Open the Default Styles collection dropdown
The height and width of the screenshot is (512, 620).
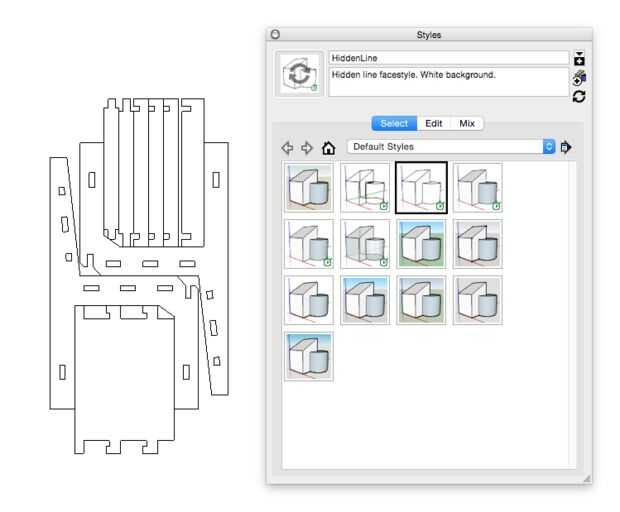pyautogui.click(x=451, y=147)
